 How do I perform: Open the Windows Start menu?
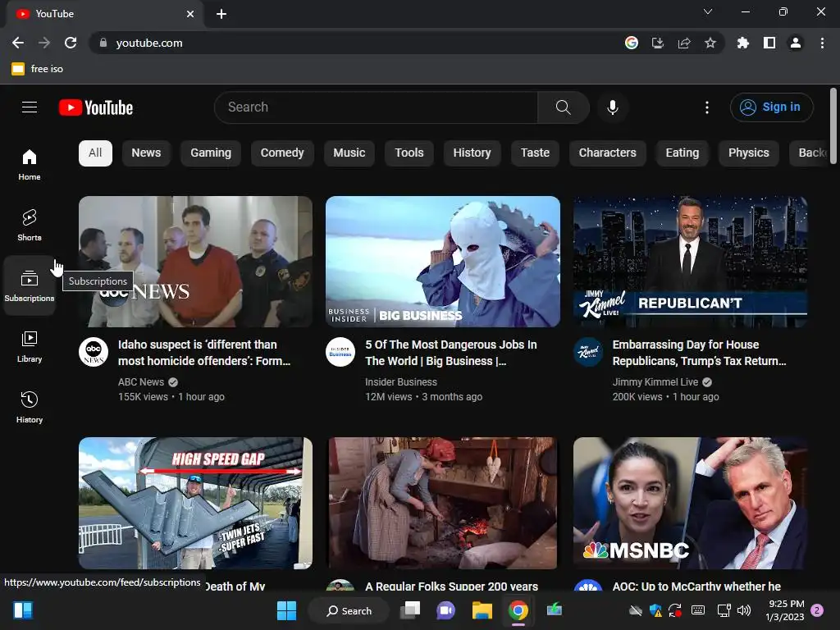pos(286,610)
